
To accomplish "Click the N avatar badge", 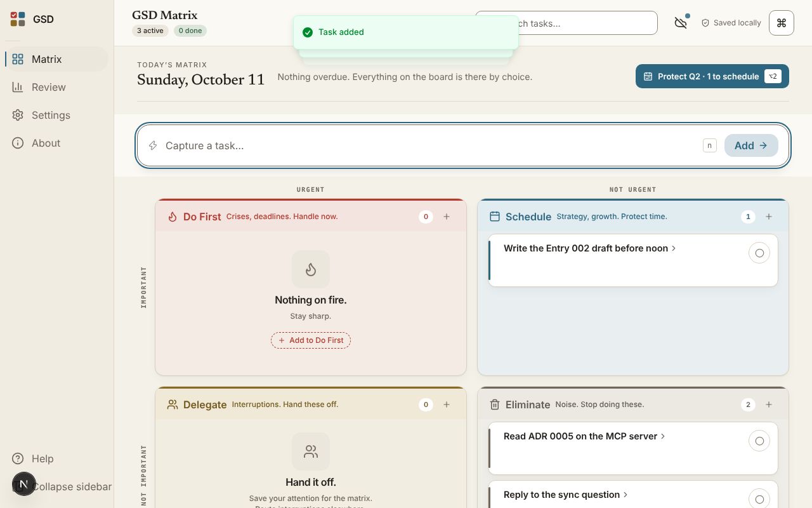I will pos(23,484).
